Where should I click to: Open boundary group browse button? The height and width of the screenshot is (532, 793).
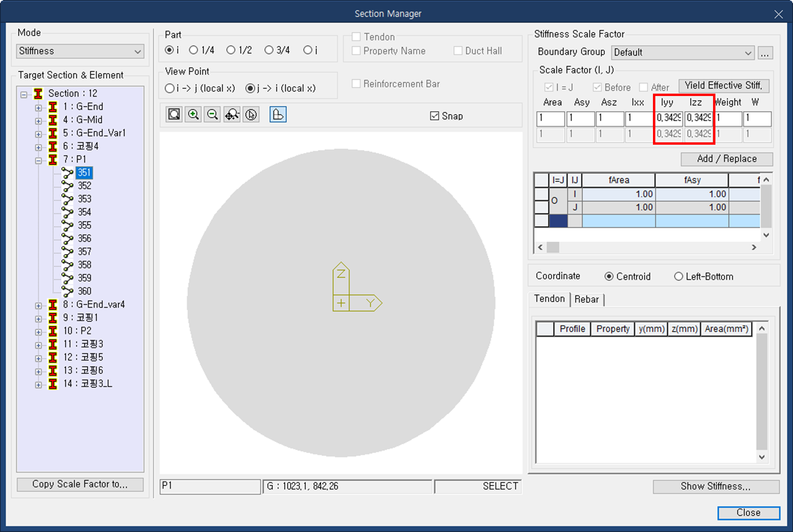[765, 52]
